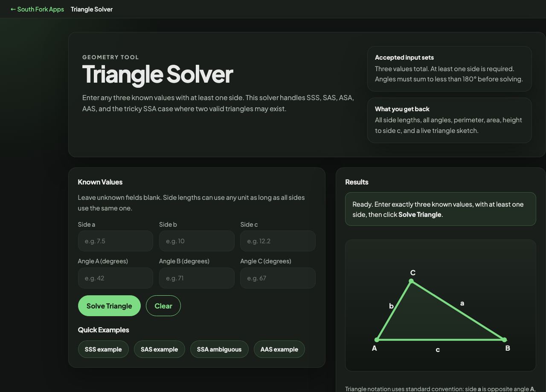The image size is (546, 392).
Task: Click vertex A dot in triangle sketch
Action: point(377,340)
